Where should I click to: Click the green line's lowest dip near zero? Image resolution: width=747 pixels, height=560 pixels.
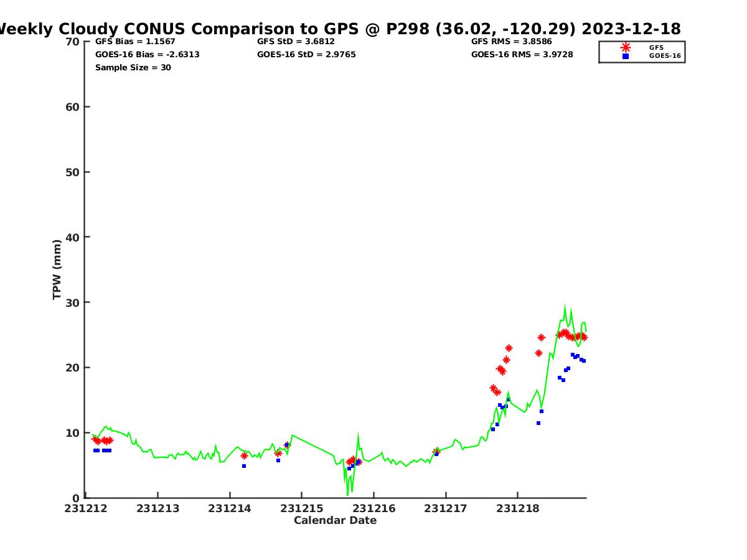coord(347,495)
